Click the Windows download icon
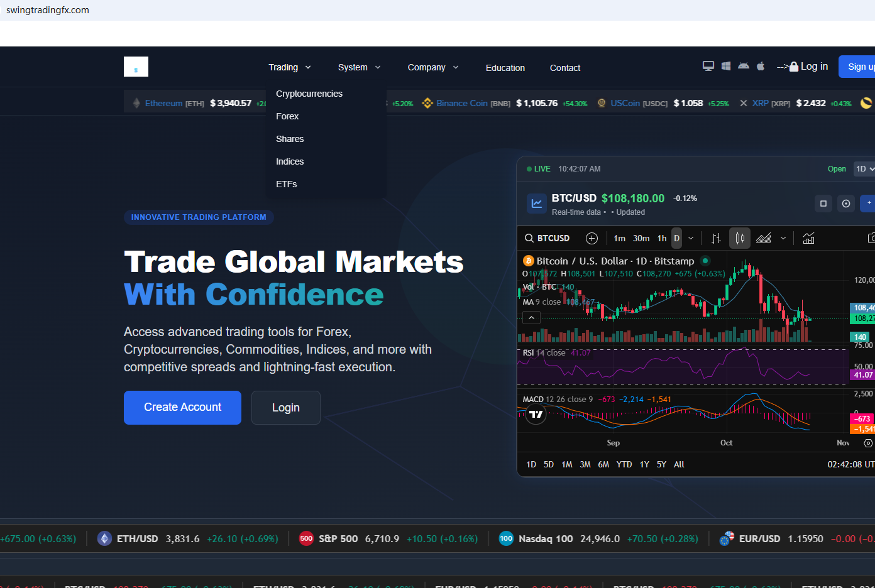This screenshot has width=875, height=588. (726, 66)
